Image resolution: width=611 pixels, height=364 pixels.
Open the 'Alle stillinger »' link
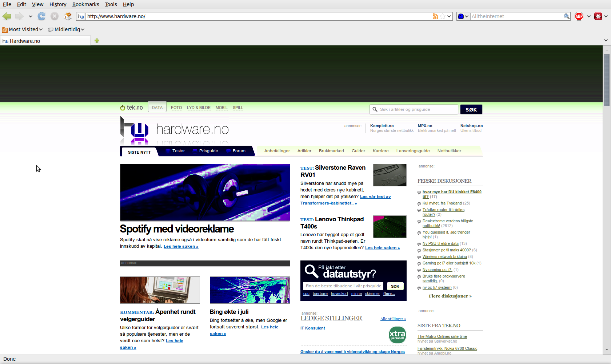tap(393, 319)
